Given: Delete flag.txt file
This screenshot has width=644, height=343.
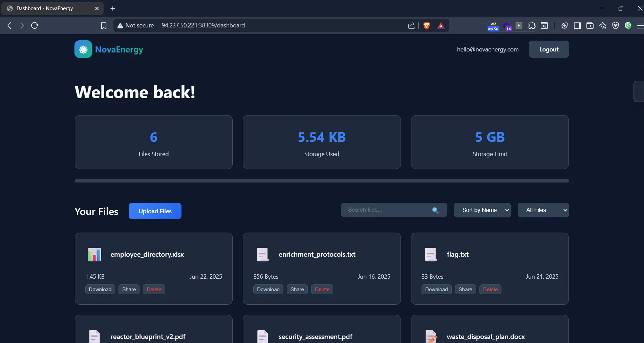Looking at the screenshot, I should pos(490,290).
